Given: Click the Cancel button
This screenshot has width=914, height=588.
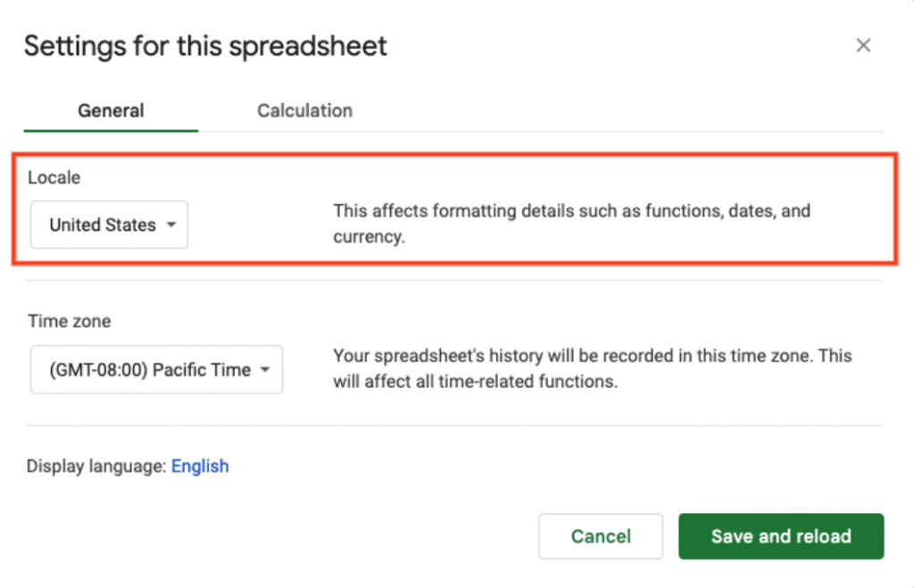Looking at the screenshot, I should 601,536.
